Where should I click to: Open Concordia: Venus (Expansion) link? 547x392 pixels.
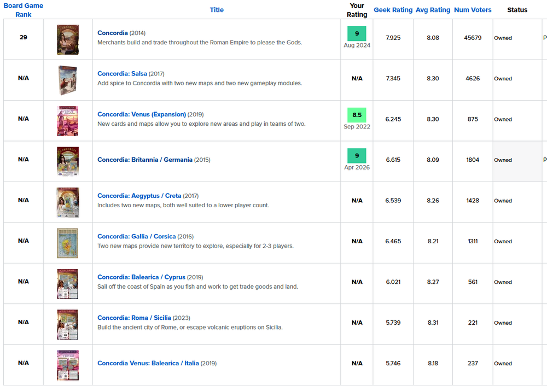[142, 114]
